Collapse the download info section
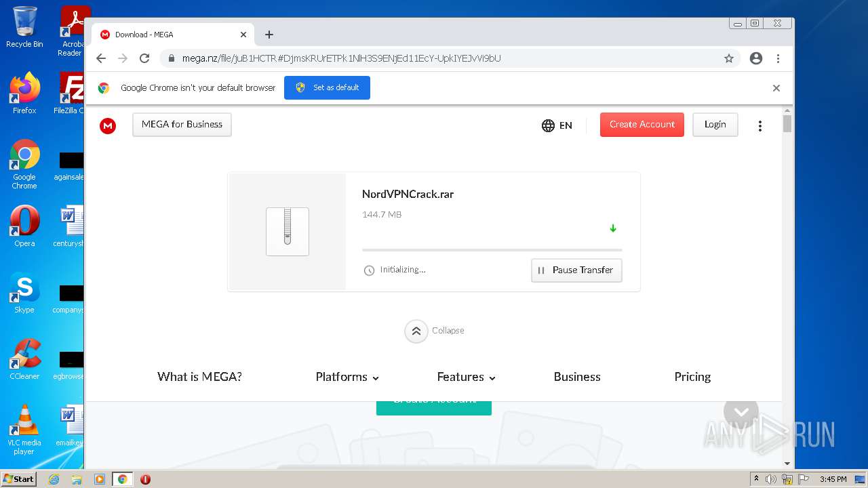This screenshot has height=488, width=868. [435, 331]
